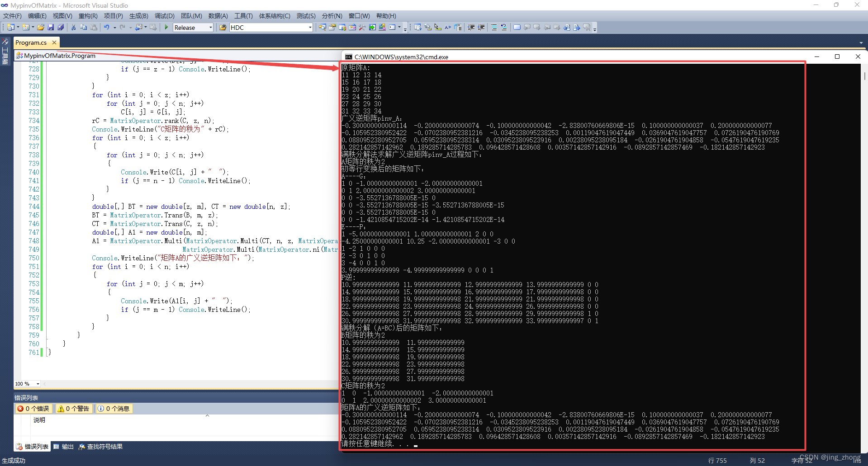This screenshot has width=868, height=466.
Task: Click the Comment Selected Lines icon
Action: 494,28
